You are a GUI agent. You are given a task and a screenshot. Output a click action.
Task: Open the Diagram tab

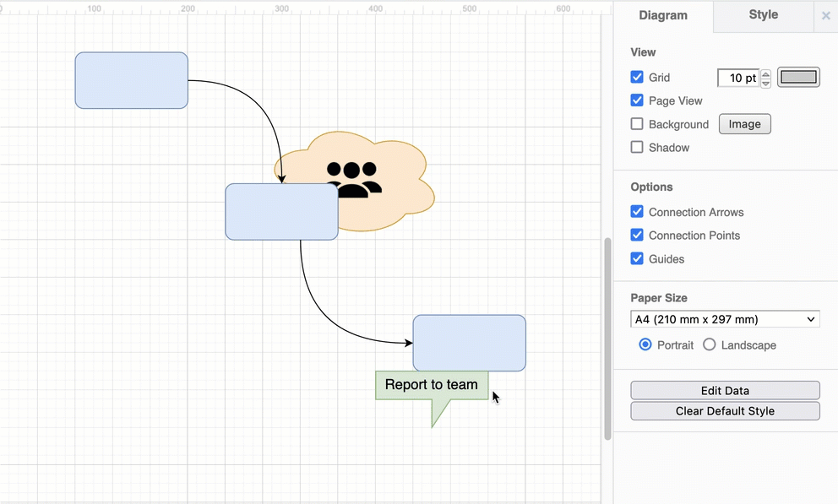pos(663,15)
